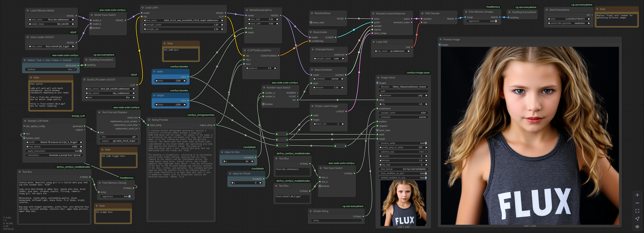The height and width of the screenshot is (233, 644).
Task: Click the small thumbnail in Image Saver
Action: (x=403, y=203)
